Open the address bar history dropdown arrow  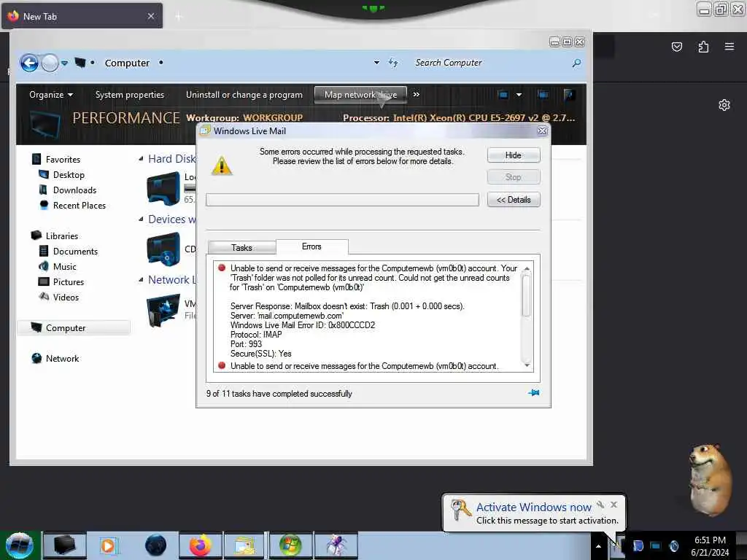(376, 63)
